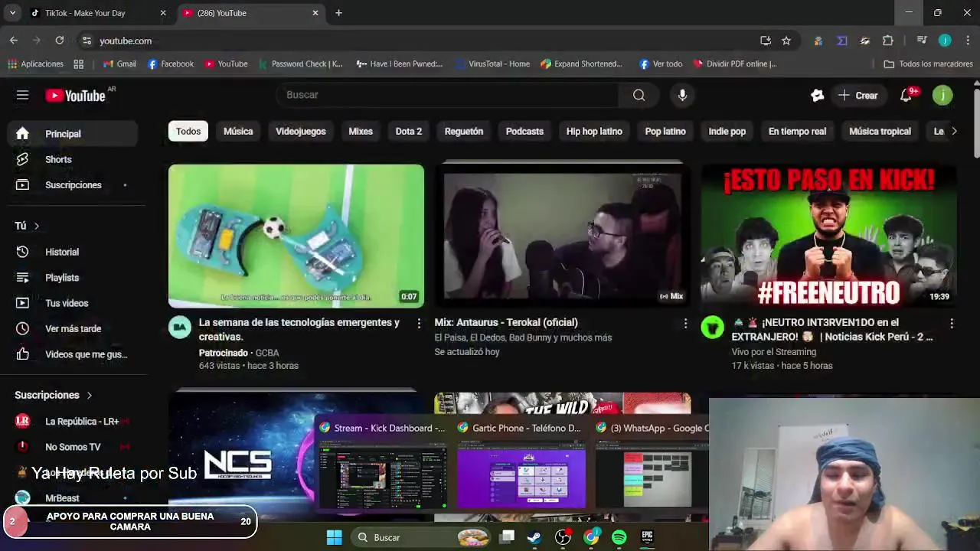Image resolution: width=980 pixels, height=551 pixels.
Task: Open the MrBeast channel
Action: coord(73,498)
